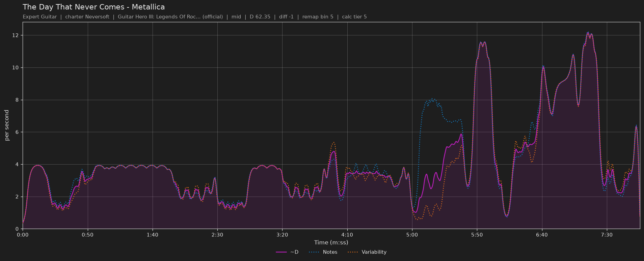Click the "5:50" time tick label

(x=477, y=235)
